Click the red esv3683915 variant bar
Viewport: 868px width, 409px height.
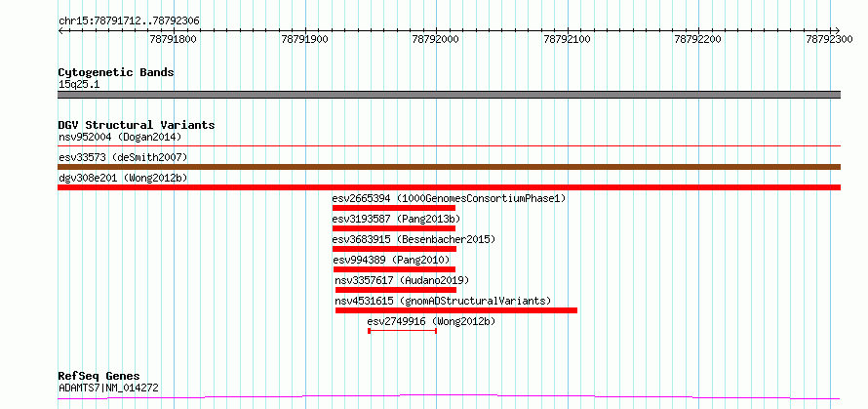pos(394,249)
